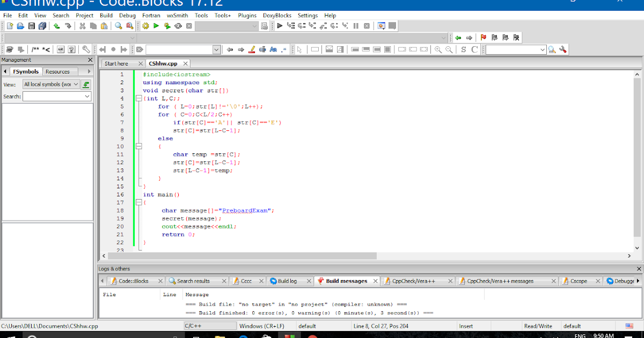The image size is (644, 338).
Task: Select the Step into debugger icon
Action: pos(312,25)
